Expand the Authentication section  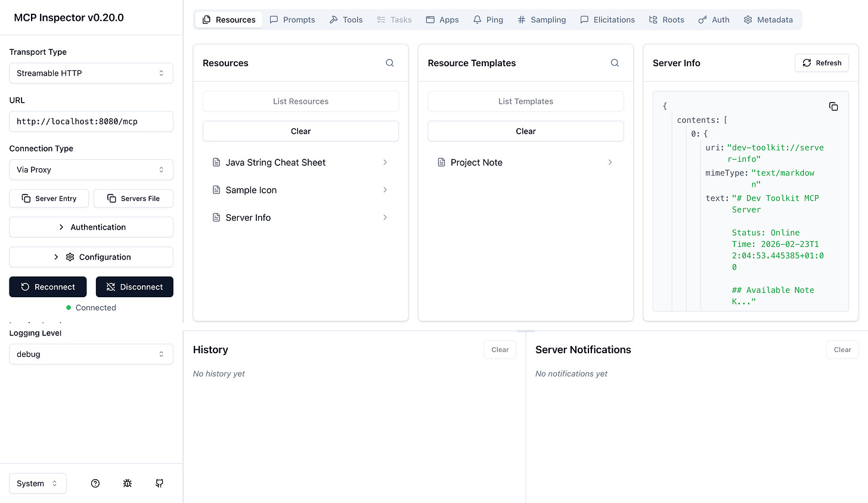click(x=91, y=227)
